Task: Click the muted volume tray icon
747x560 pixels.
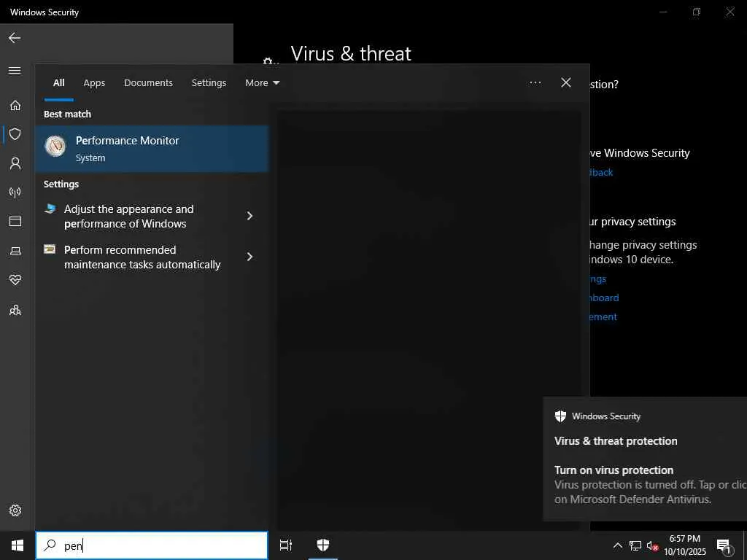Action: coord(652,546)
